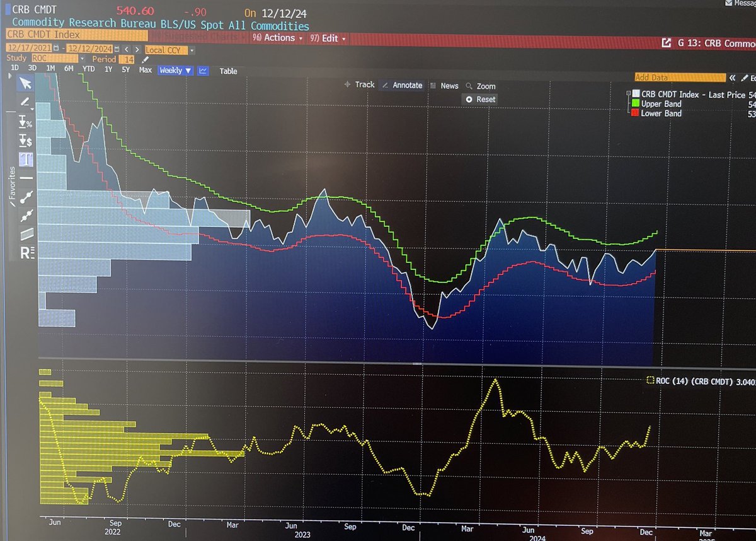This screenshot has width=756, height=541.
Task: Click the Lower Band legend label
Action: coord(661,113)
